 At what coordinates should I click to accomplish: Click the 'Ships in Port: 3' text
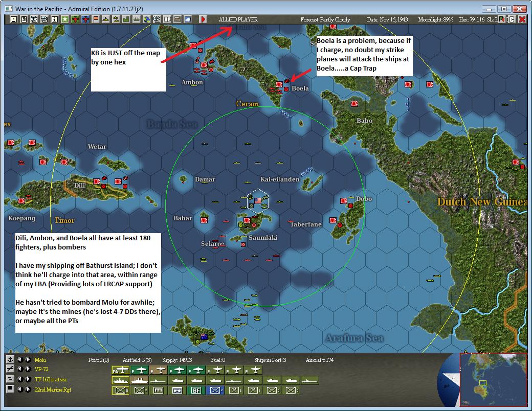[270, 360]
